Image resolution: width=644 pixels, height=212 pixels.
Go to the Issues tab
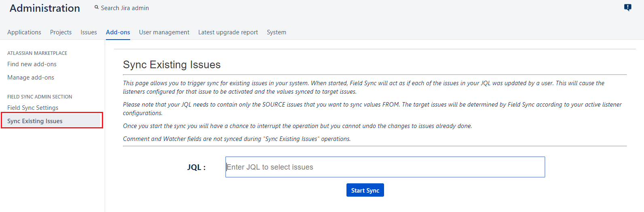pos(89,32)
